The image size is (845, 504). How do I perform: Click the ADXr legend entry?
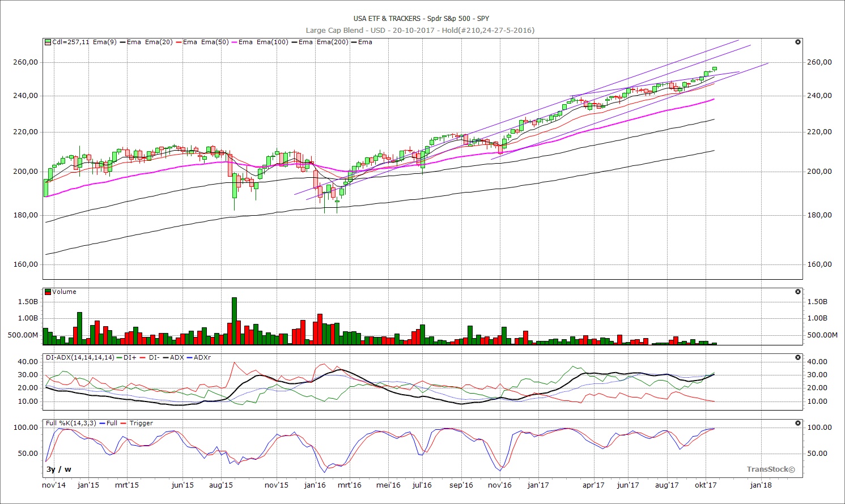pos(198,357)
